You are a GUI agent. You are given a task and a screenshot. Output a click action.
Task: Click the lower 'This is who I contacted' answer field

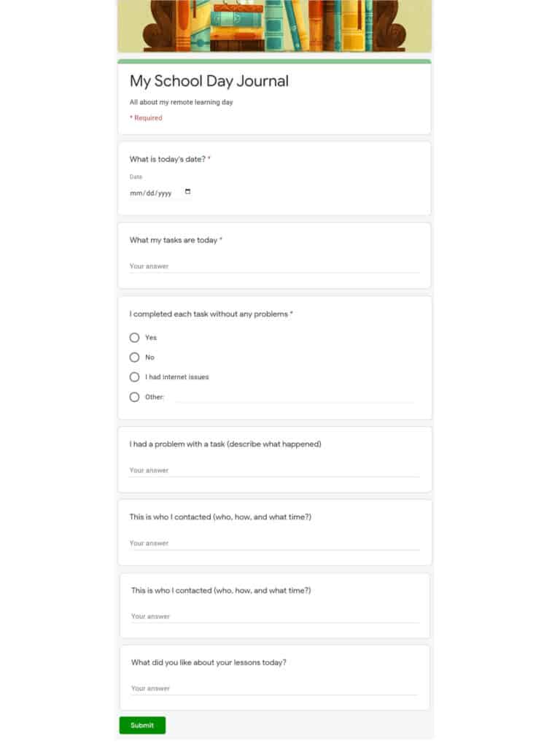tap(275, 617)
